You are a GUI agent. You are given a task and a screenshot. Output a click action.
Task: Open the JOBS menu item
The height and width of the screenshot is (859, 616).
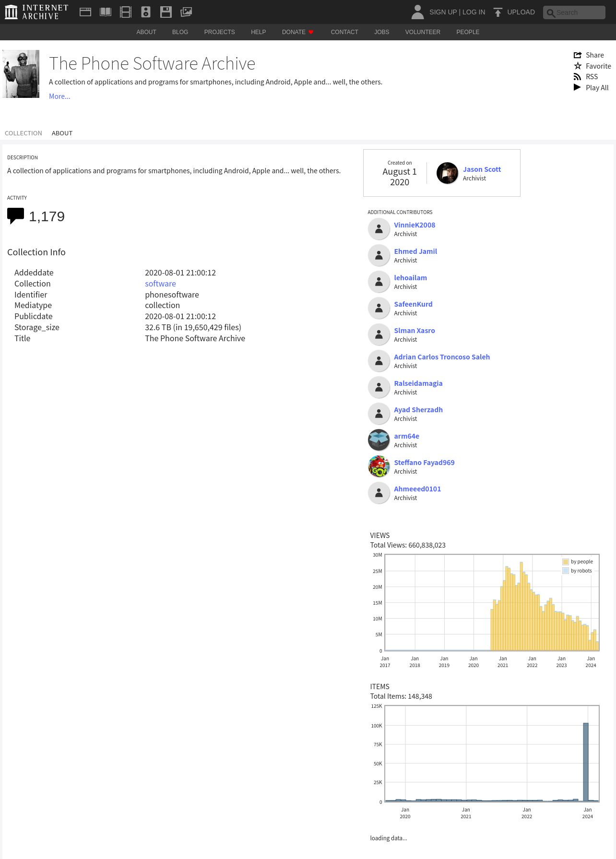tap(382, 32)
